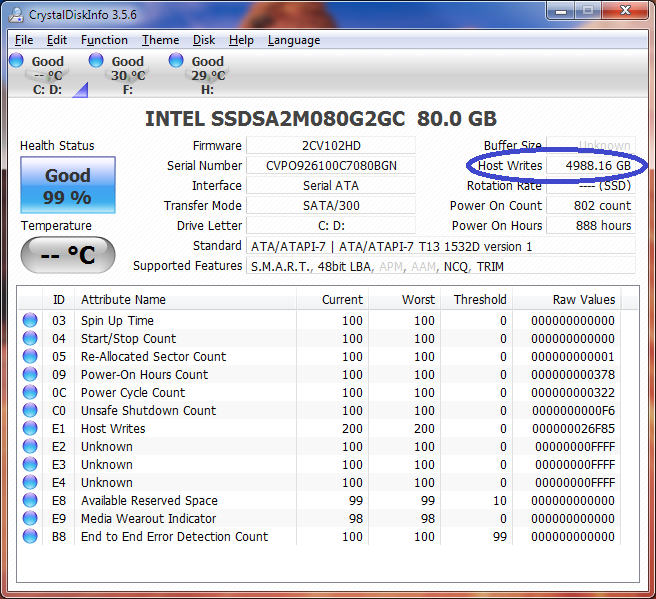Open the Theme menu
The width and height of the screenshot is (656, 599).
click(160, 40)
